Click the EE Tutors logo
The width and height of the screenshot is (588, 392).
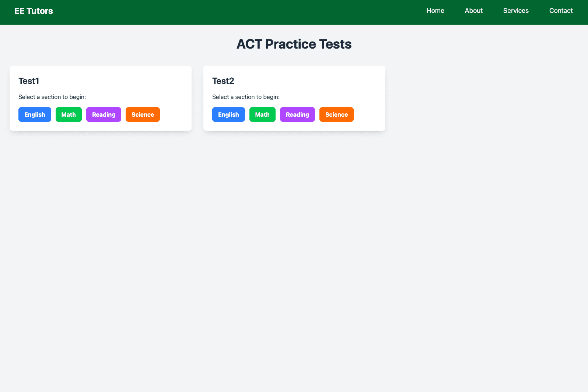click(34, 11)
